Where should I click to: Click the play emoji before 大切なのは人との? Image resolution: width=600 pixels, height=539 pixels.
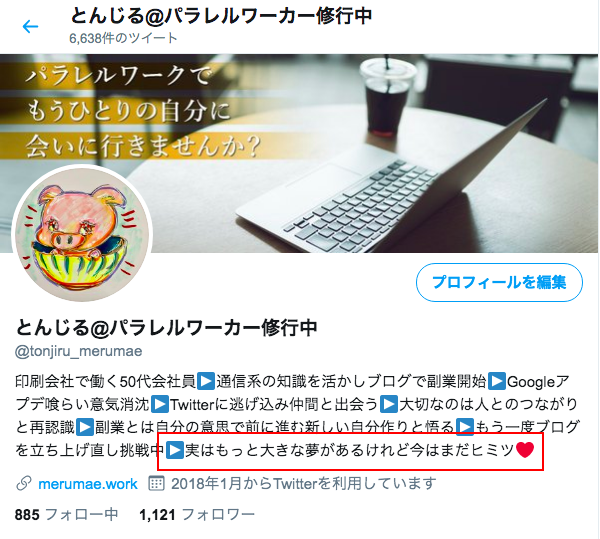(x=389, y=404)
